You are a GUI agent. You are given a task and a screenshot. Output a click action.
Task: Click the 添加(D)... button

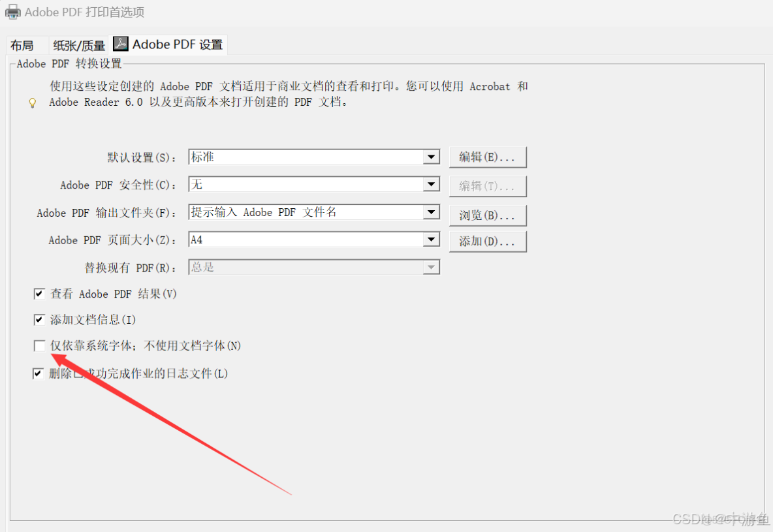(488, 242)
